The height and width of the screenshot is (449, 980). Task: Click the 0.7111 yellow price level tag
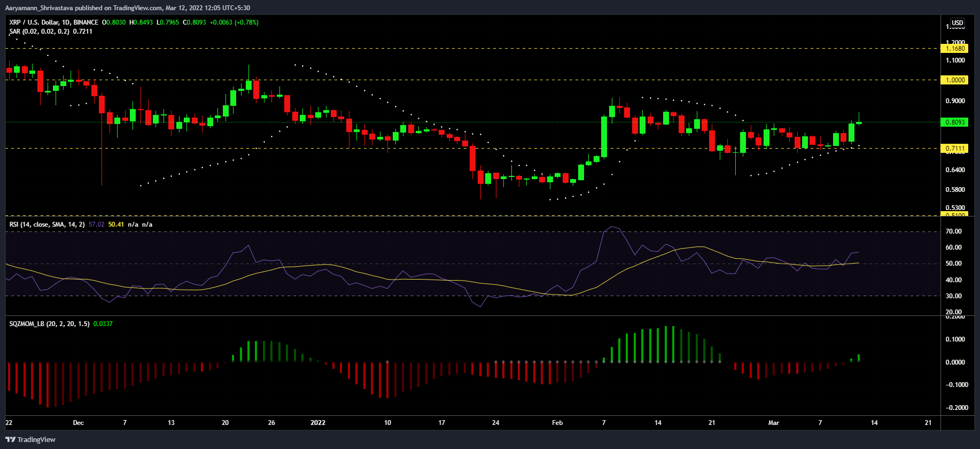click(955, 149)
